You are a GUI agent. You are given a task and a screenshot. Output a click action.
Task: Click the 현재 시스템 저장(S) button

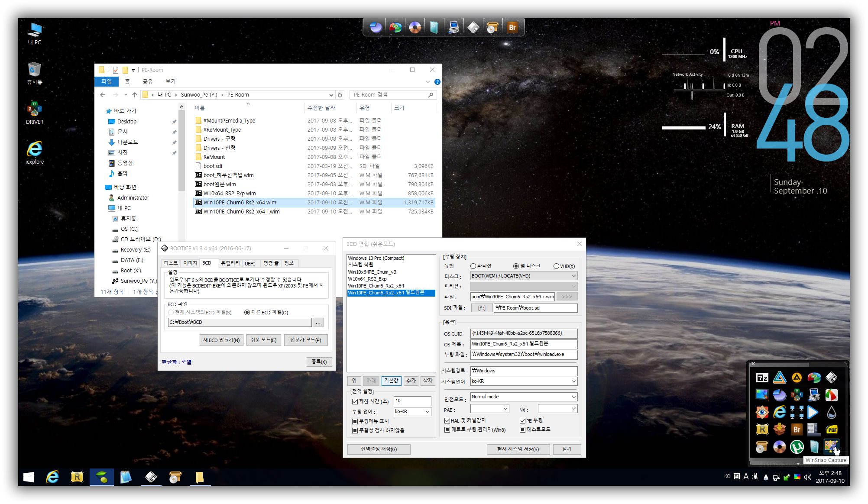coord(518,449)
